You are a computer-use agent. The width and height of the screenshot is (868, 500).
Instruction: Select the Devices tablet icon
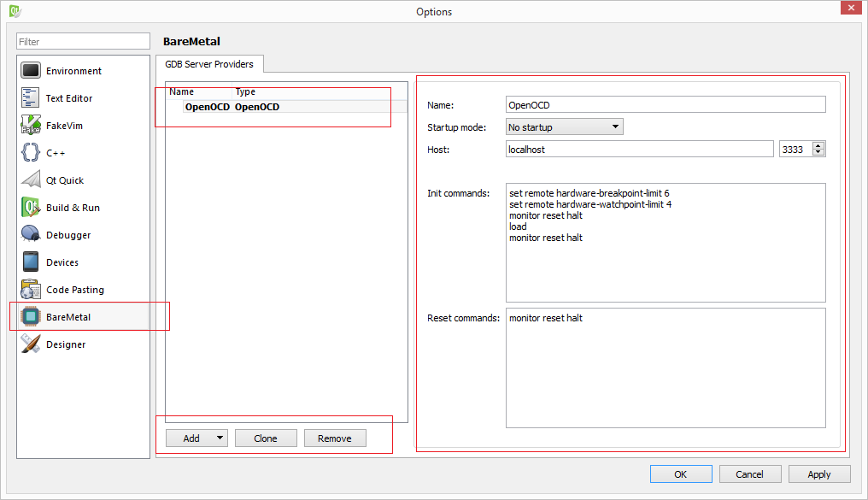[31, 262]
